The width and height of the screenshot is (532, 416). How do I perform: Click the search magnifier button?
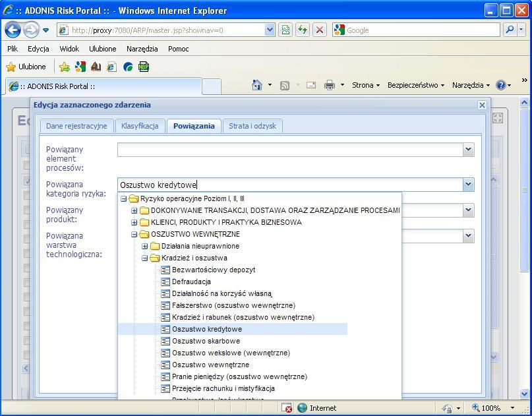click(x=510, y=30)
